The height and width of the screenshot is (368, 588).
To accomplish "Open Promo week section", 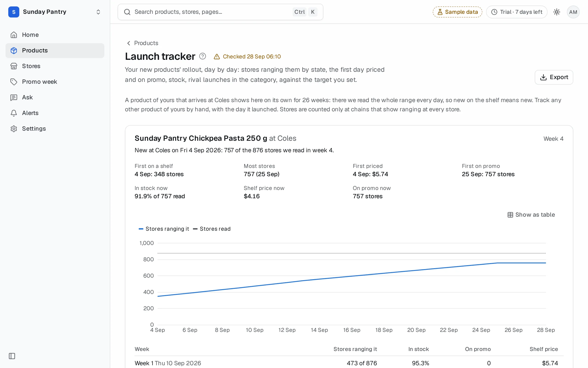I will click(x=55, y=81).
